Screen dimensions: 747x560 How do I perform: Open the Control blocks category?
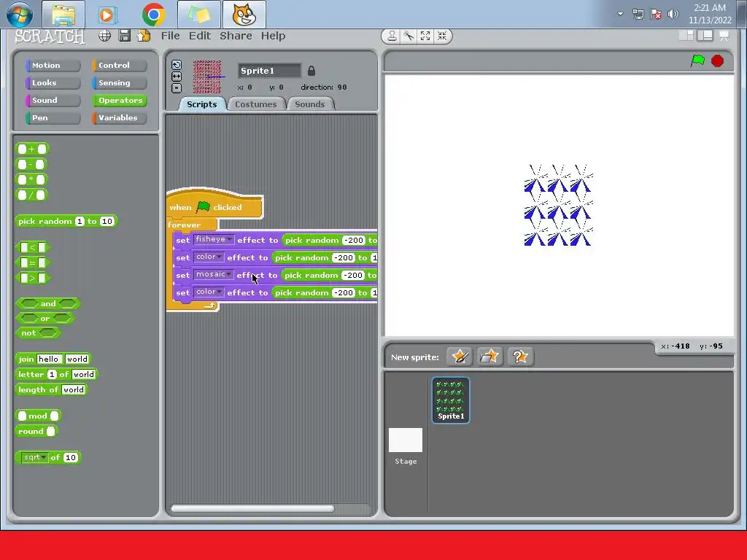120,65
